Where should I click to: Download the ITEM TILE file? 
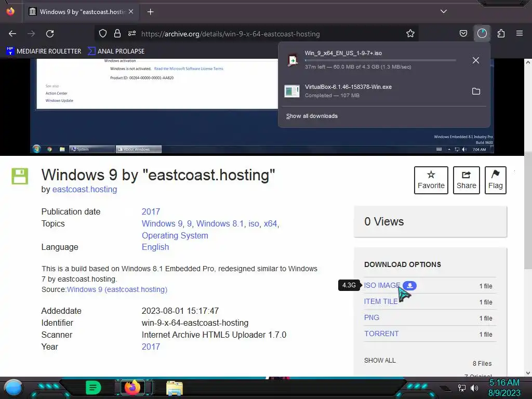tap(381, 301)
